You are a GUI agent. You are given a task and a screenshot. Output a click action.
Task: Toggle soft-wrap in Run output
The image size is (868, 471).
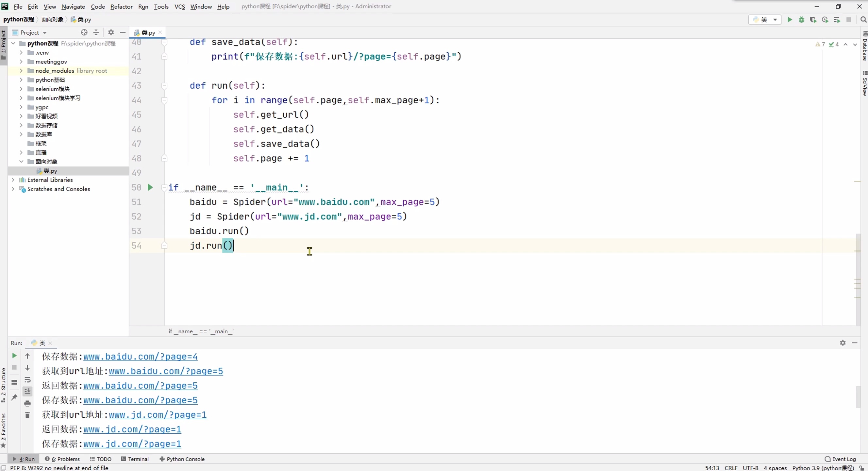pos(28,380)
